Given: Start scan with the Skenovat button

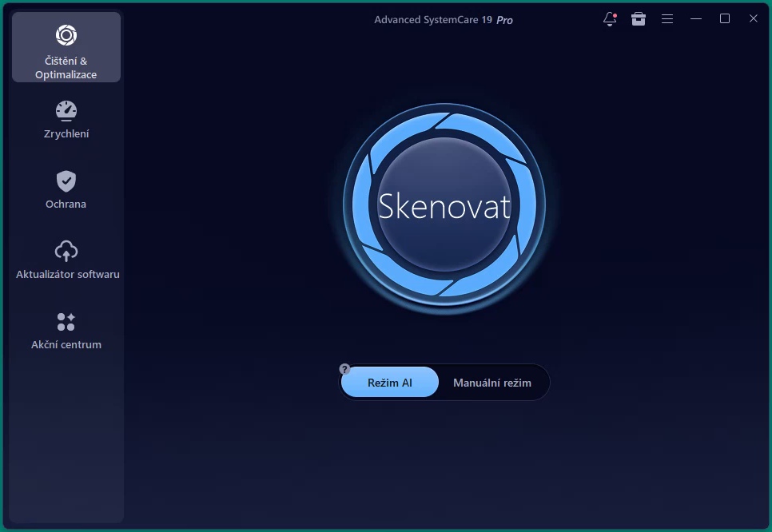Looking at the screenshot, I should click(444, 206).
